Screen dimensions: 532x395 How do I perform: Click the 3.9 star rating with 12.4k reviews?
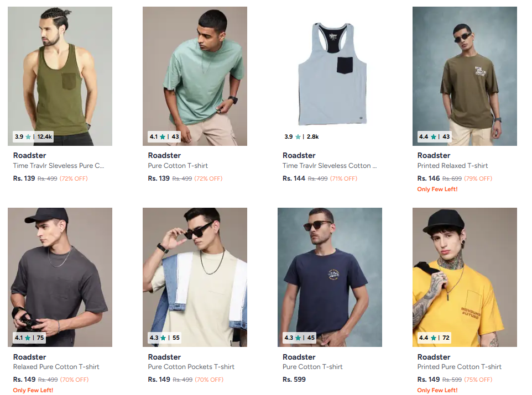[x=33, y=136]
